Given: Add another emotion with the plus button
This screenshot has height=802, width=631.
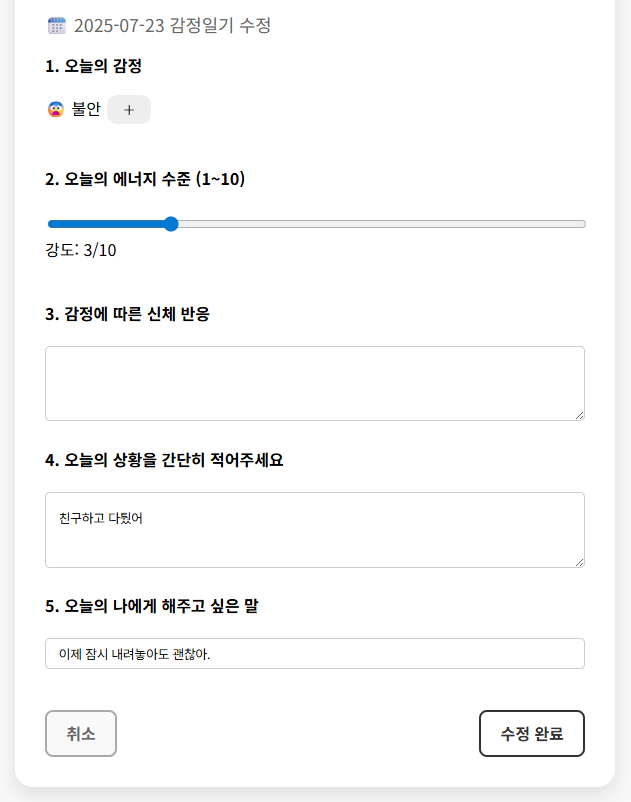Looking at the screenshot, I should point(129,110).
